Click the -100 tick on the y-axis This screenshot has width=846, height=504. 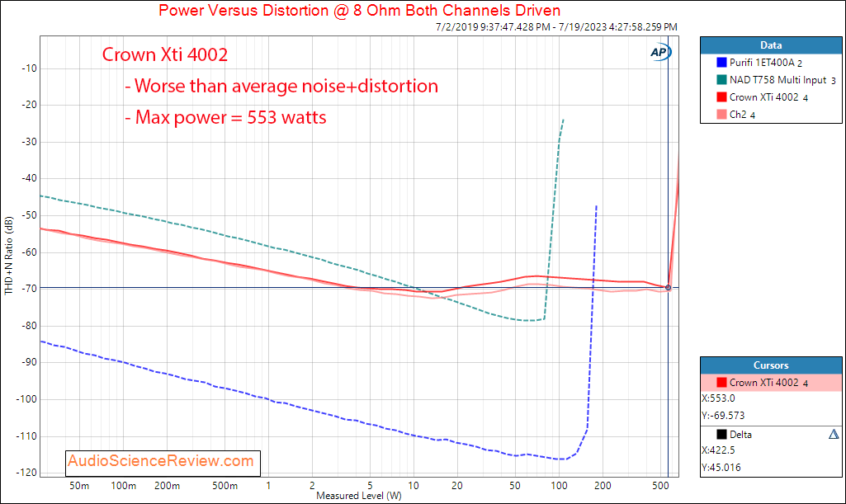[x=27, y=399]
